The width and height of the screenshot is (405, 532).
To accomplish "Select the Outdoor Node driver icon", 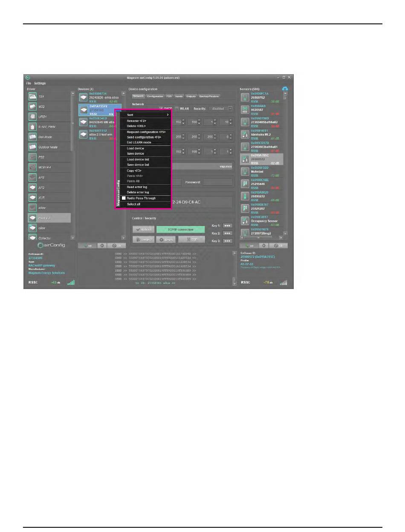I will pos(33,147).
